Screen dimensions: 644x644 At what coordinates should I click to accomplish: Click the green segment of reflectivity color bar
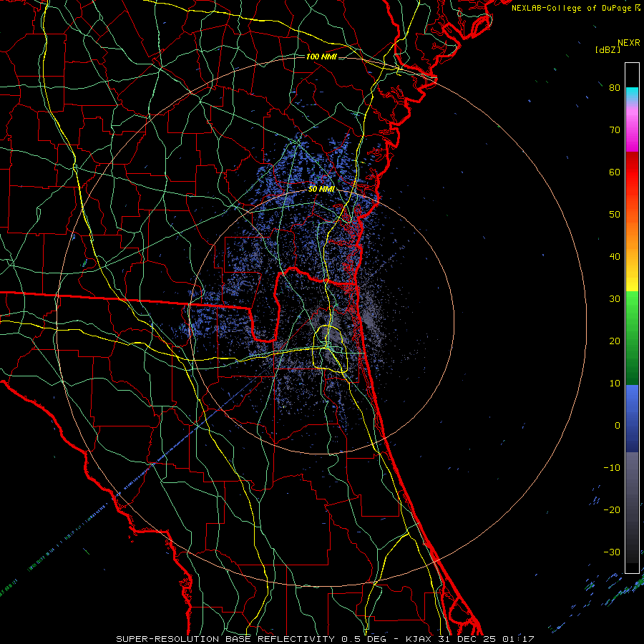coord(632,338)
